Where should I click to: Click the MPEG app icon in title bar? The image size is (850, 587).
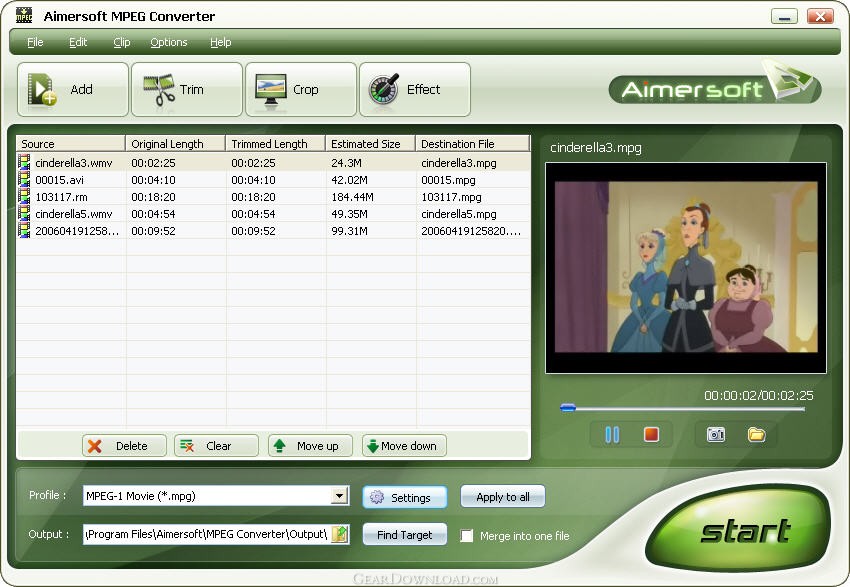point(24,16)
